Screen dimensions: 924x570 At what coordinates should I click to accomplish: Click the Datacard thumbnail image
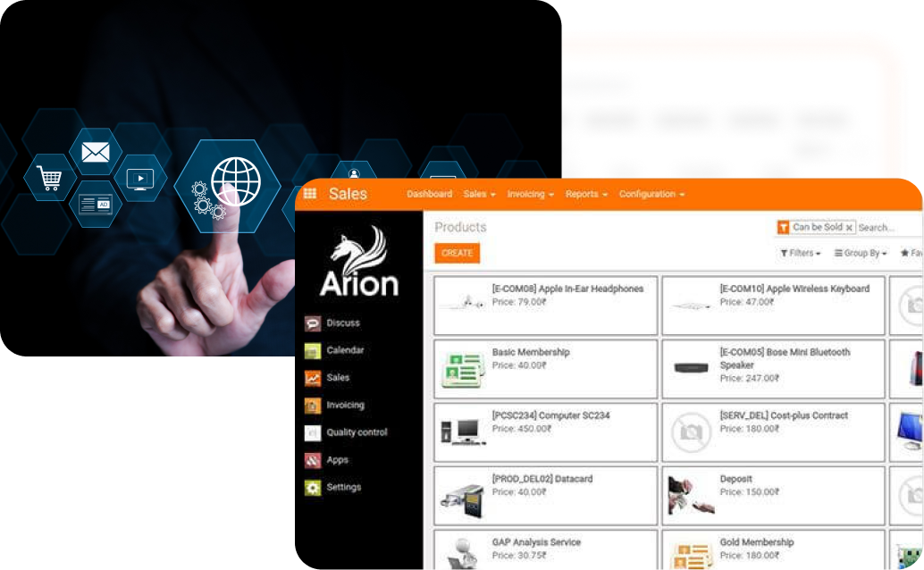tap(463, 500)
